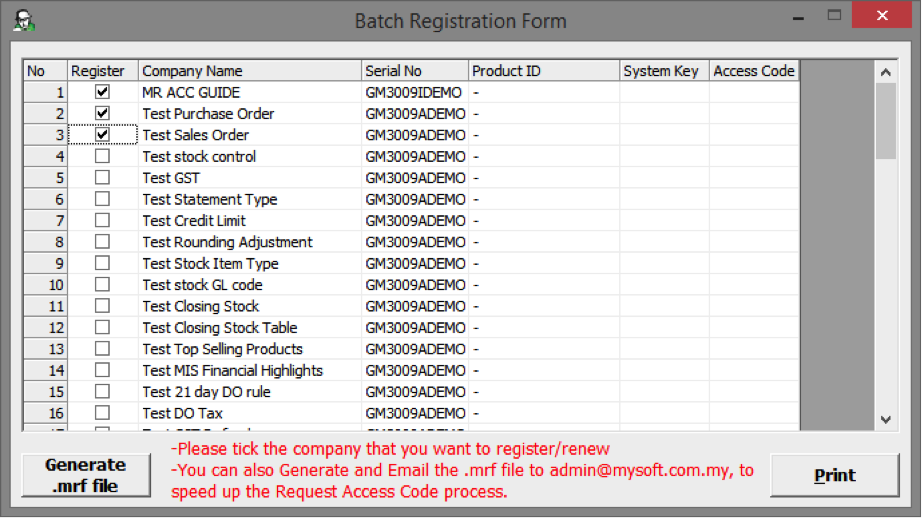Click the app icon in title bar

(24, 21)
